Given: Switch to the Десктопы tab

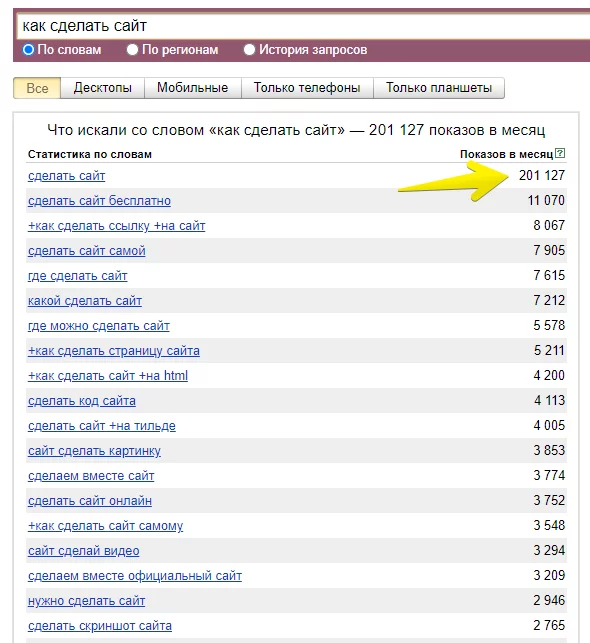Looking at the screenshot, I should pyautogui.click(x=103, y=88).
